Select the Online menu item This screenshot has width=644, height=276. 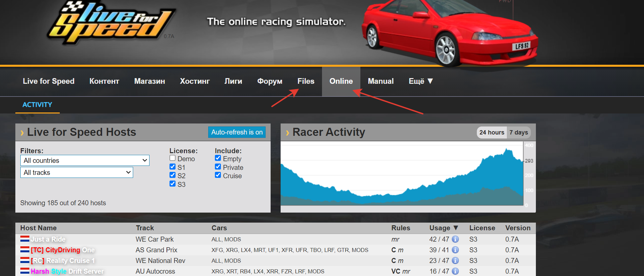point(341,81)
